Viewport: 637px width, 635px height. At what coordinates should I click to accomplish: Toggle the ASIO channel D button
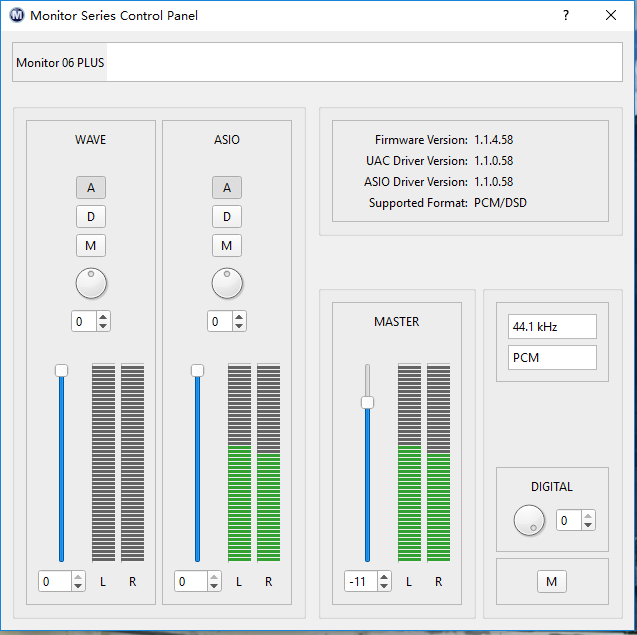pyautogui.click(x=227, y=216)
